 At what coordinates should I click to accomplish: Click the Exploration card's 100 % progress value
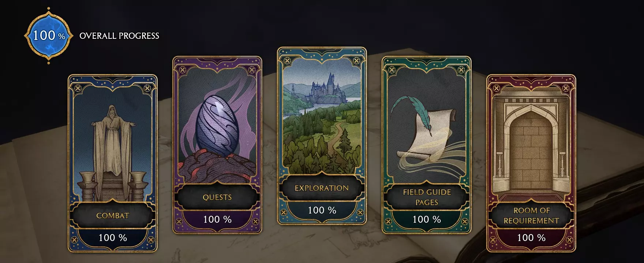point(322,210)
